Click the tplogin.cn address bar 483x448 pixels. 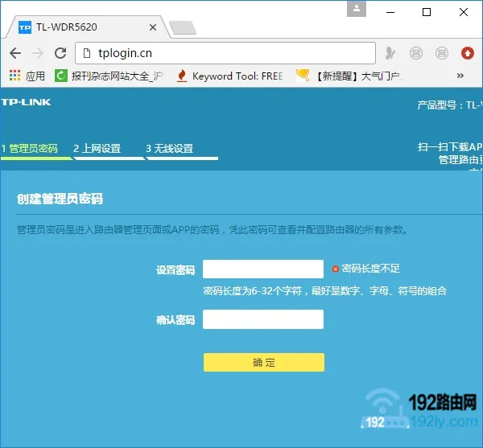click(x=225, y=54)
